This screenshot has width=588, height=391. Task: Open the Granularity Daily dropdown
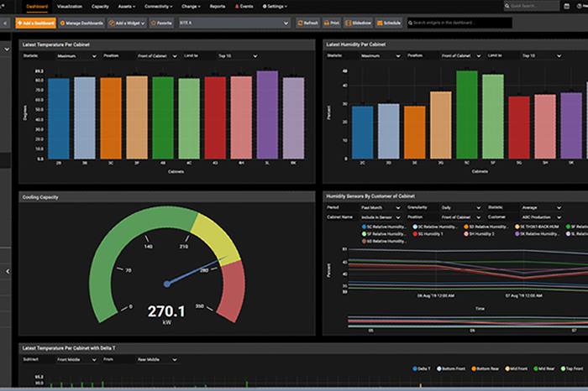click(461, 208)
